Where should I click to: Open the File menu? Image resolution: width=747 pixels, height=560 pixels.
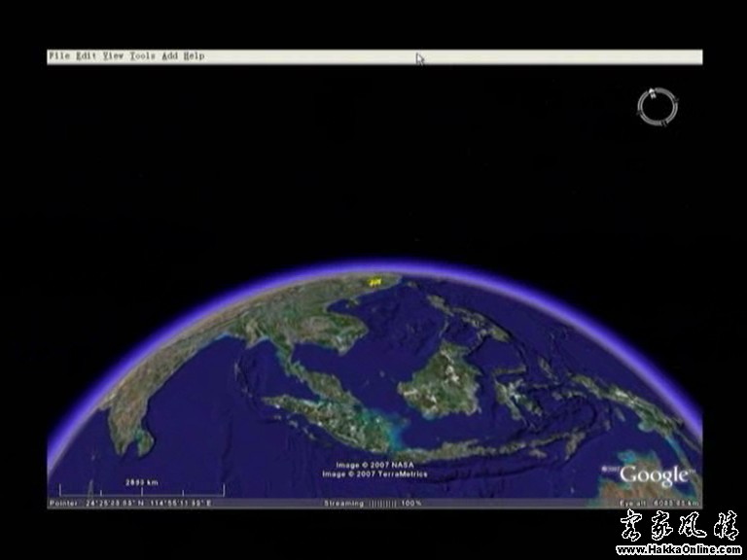tap(59, 56)
